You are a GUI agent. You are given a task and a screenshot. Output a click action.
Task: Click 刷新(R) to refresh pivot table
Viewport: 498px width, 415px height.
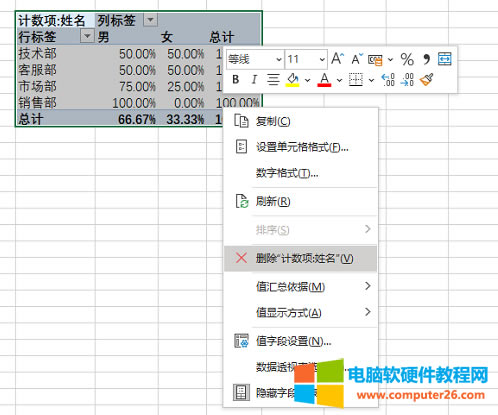[300, 202]
